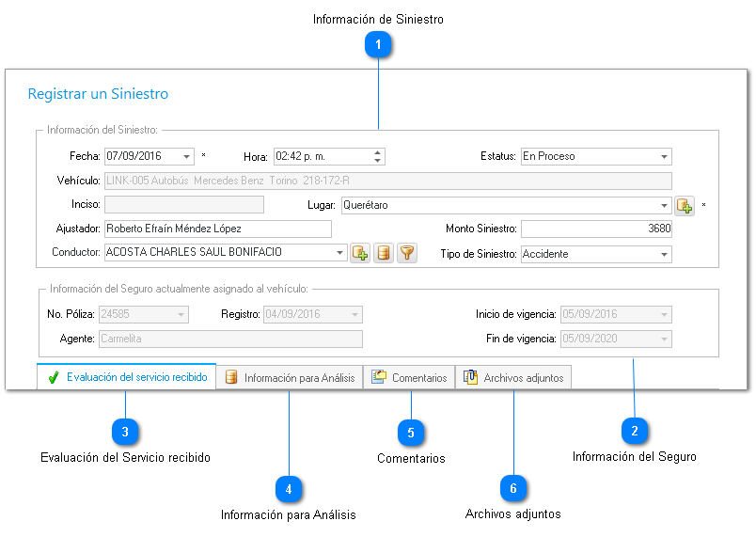Image resolution: width=756 pixels, height=537 pixels.
Task: Click the add new Conductor icon
Action: [x=359, y=253]
